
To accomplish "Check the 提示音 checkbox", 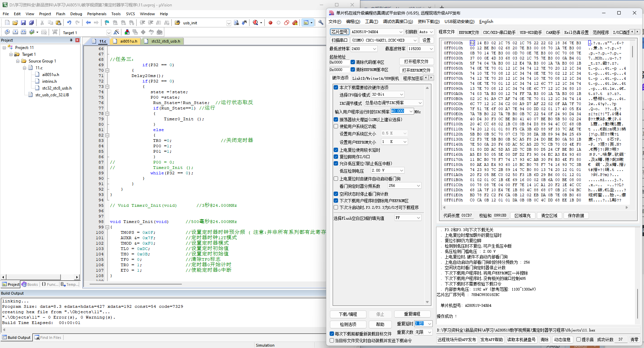I will (x=579, y=340).
